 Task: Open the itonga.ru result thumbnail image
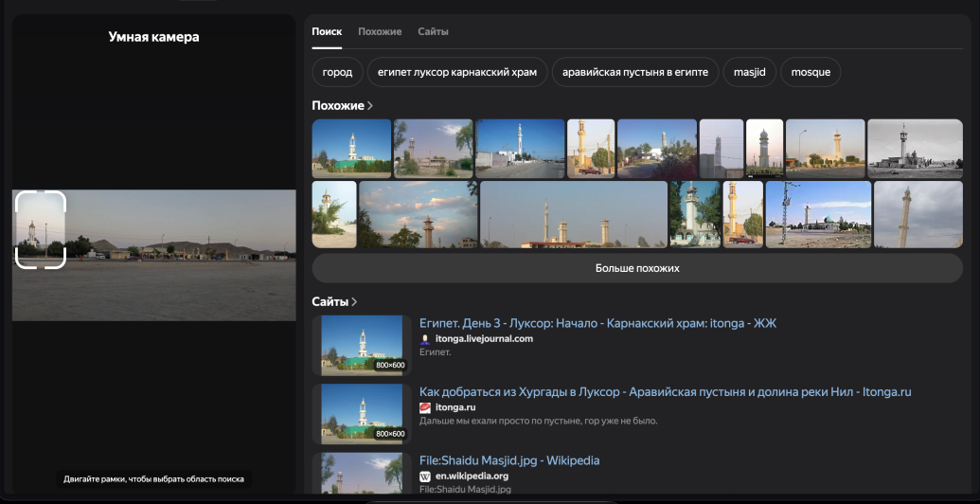362,414
